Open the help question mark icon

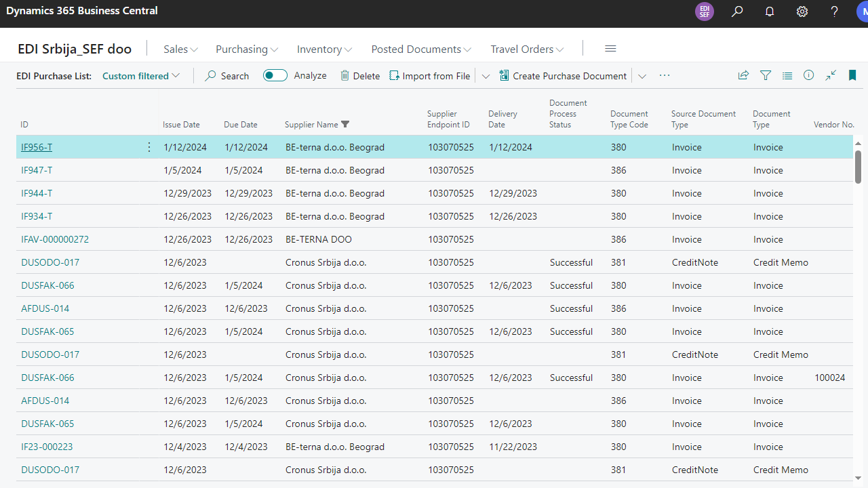(x=835, y=12)
